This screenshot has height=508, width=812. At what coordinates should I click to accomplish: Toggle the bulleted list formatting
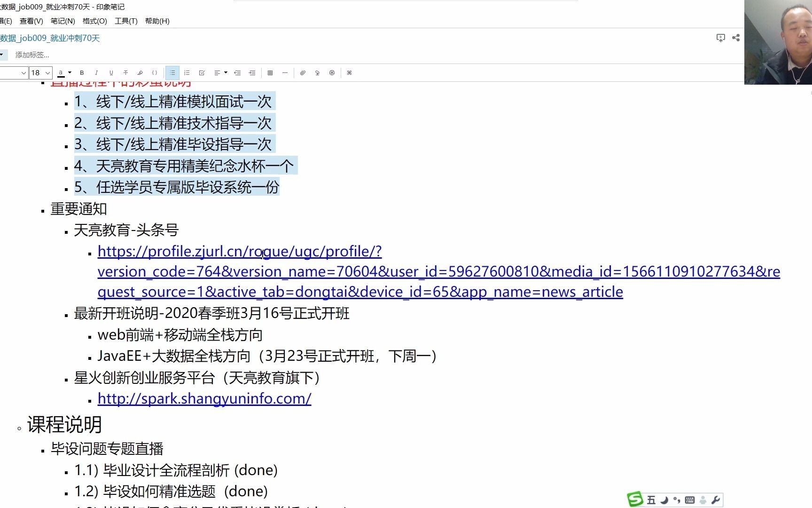[172, 73]
